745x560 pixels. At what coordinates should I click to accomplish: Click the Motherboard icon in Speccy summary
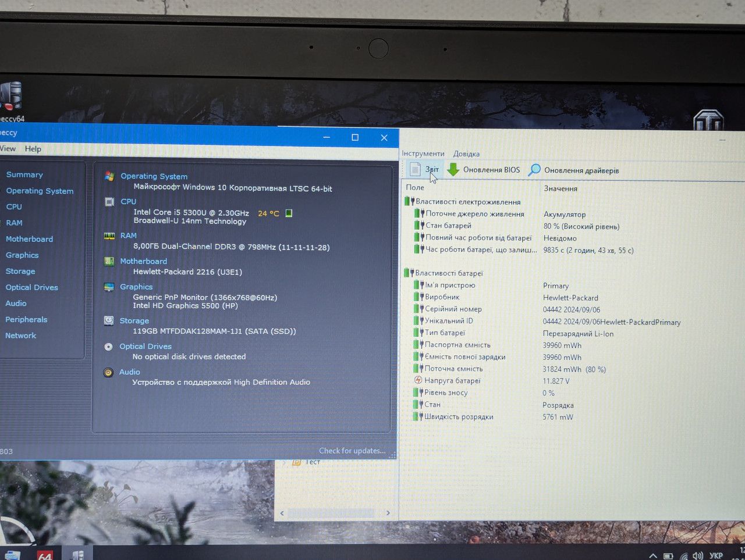[109, 261]
